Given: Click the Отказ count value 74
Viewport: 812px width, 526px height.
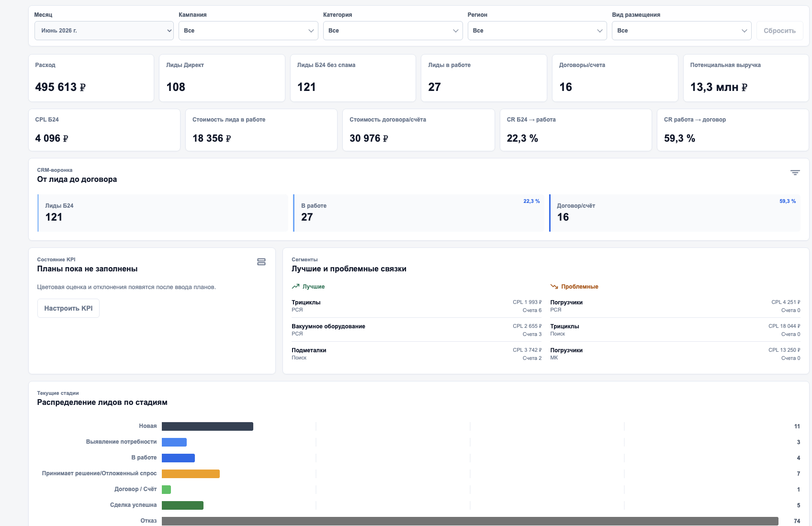Looking at the screenshot, I should (x=797, y=521).
